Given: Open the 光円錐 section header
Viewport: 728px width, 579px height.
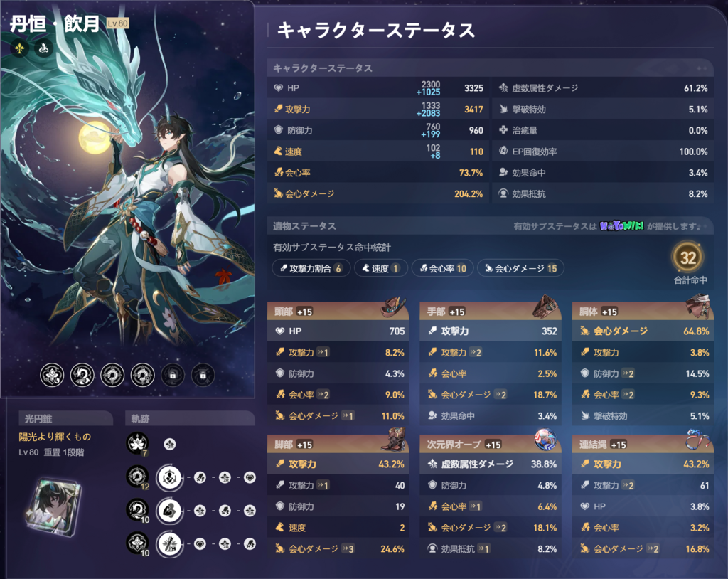Looking at the screenshot, I should coord(65,419).
